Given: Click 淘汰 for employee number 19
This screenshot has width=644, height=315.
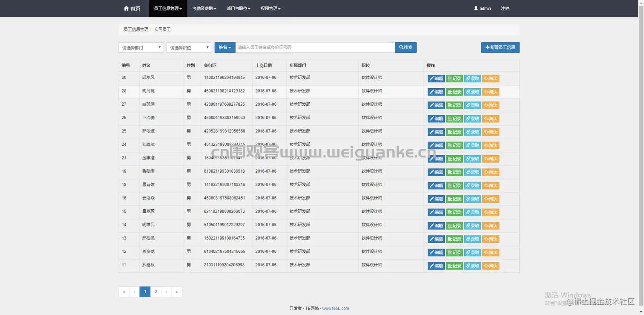Looking at the screenshot, I should pyautogui.click(x=491, y=172).
